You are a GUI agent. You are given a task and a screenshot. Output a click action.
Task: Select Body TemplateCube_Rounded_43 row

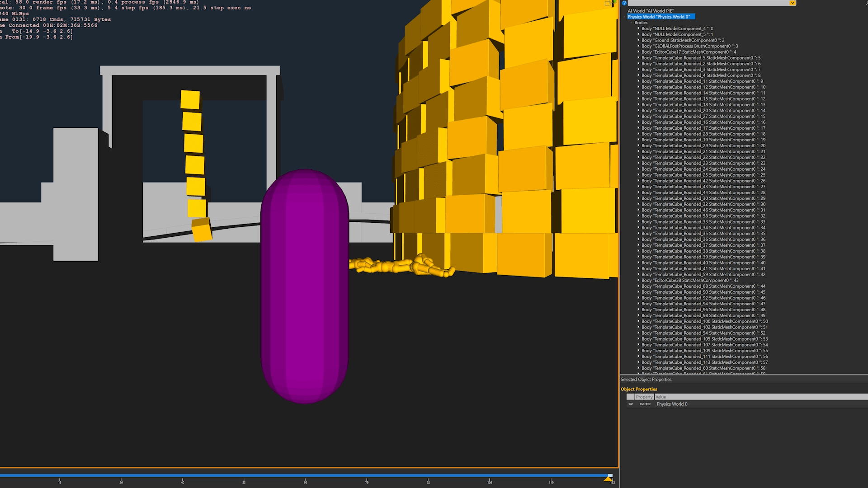pos(703,187)
